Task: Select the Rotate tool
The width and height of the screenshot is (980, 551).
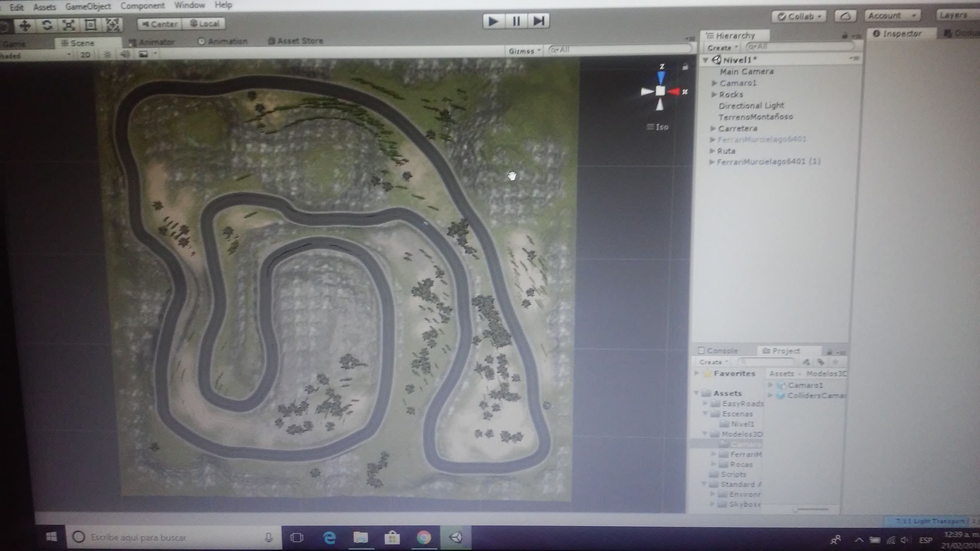Action: pyautogui.click(x=47, y=25)
